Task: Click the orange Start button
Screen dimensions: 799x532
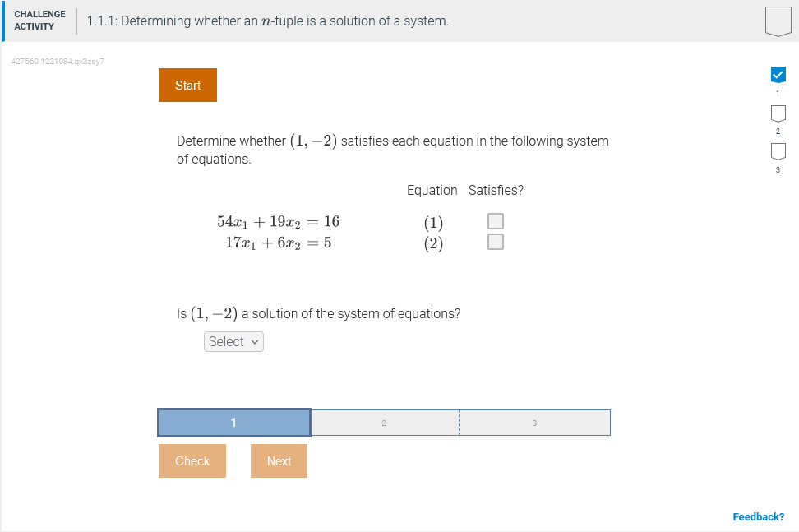Action: pyautogui.click(x=187, y=85)
